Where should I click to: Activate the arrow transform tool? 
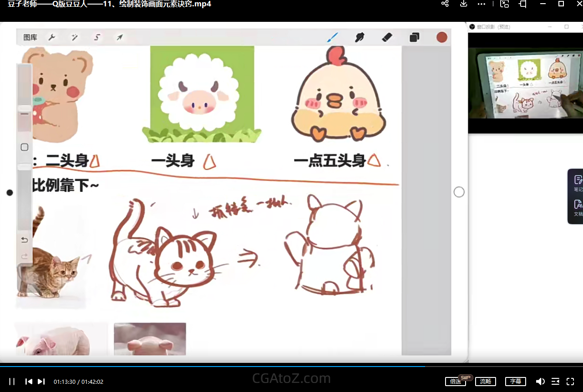[119, 37]
